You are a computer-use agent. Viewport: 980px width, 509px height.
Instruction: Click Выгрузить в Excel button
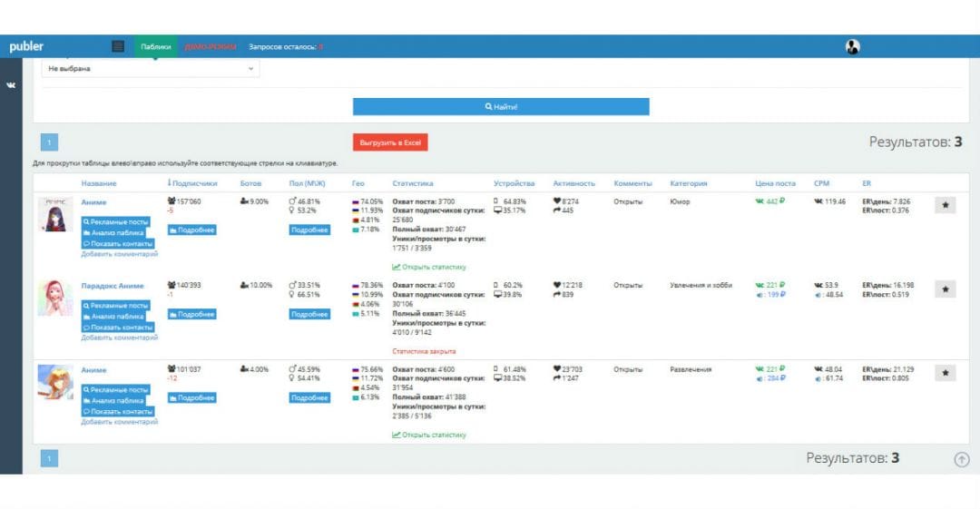390,142
